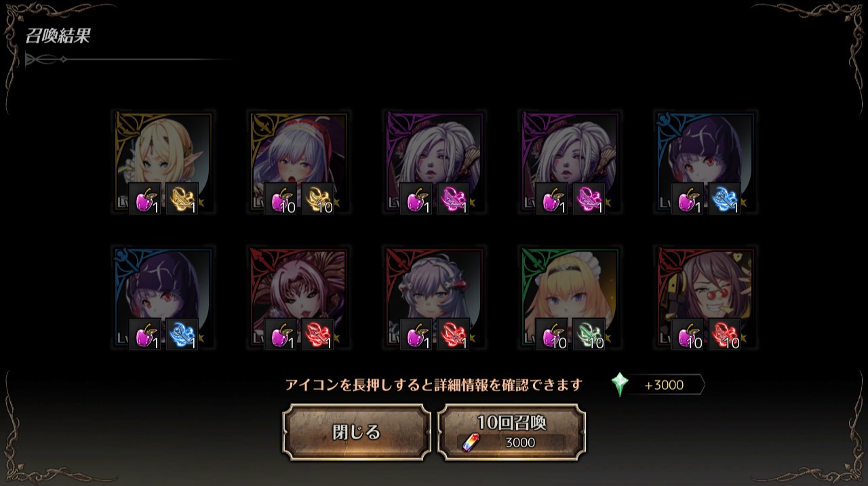The image size is (868, 486).
Task: Click the +3000 crystal reward counter
Action: pos(664,385)
